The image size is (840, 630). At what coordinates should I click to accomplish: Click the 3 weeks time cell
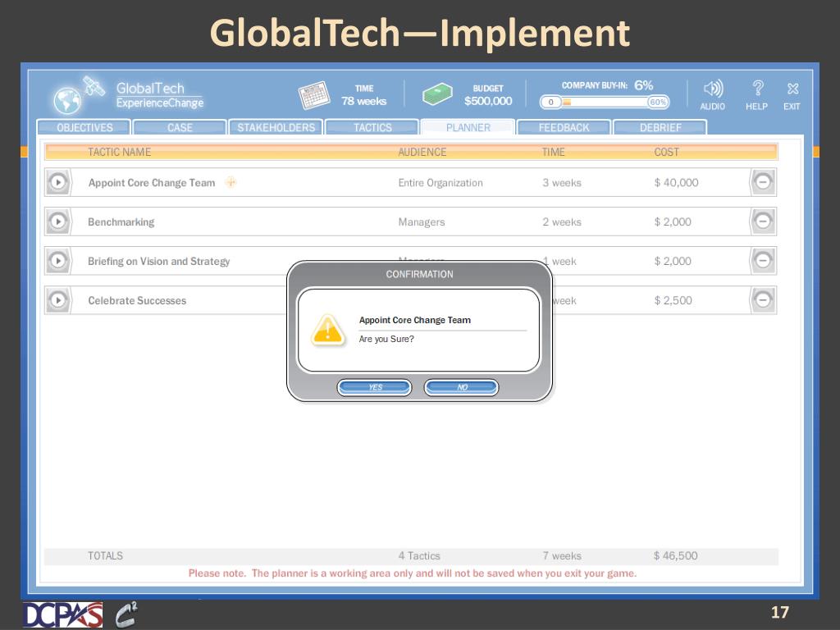(562, 183)
